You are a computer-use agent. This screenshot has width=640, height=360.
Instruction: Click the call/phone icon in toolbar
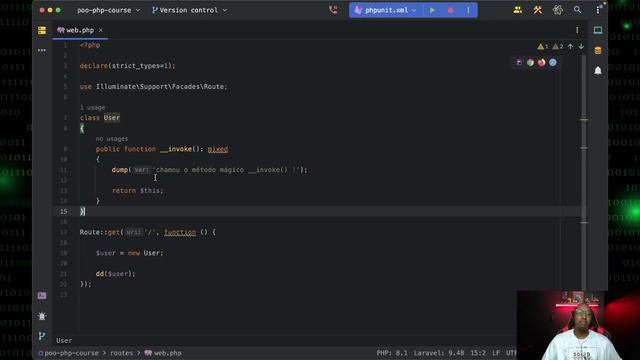[x=333, y=10]
